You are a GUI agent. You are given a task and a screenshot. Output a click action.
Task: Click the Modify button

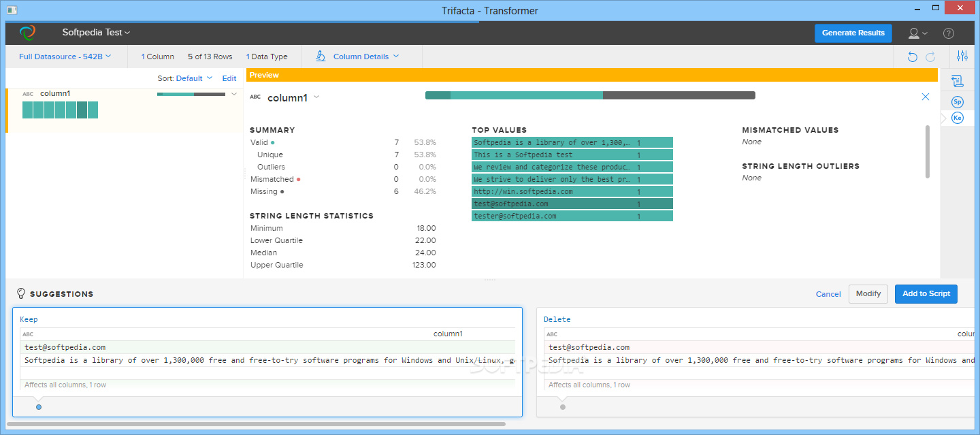click(x=868, y=293)
